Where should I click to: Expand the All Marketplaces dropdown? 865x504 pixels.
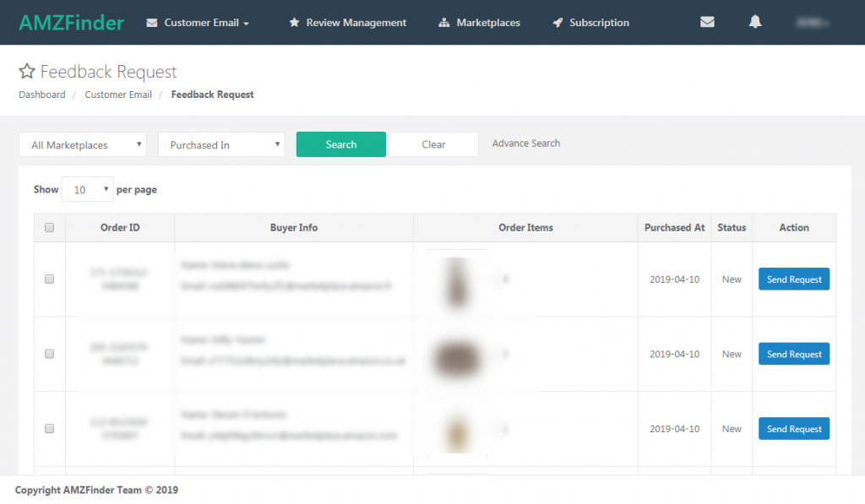[83, 145]
